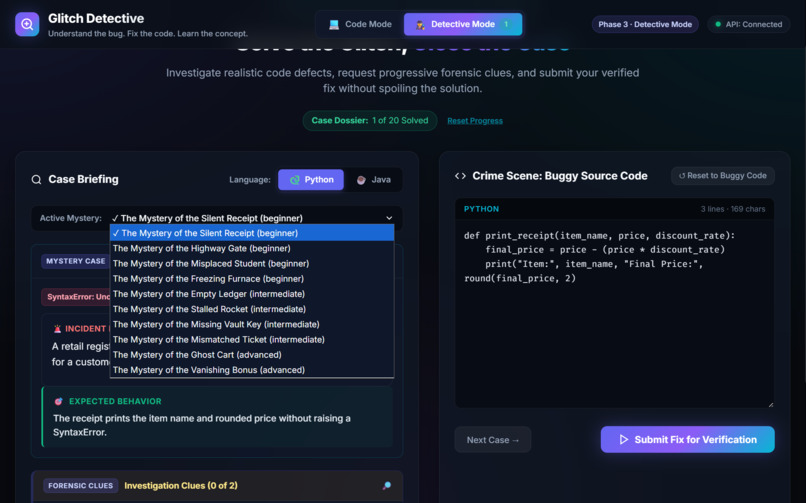Collapse the Active Mystery dropdown chevron
This screenshot has width=806, height=503.
(x=389, y=218)
